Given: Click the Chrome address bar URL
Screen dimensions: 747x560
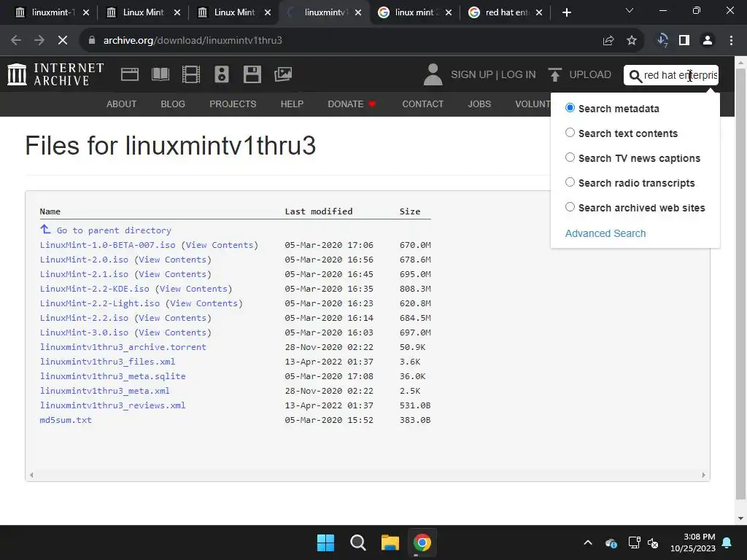Looking at the screenshot, I should [x=193, y=41].
